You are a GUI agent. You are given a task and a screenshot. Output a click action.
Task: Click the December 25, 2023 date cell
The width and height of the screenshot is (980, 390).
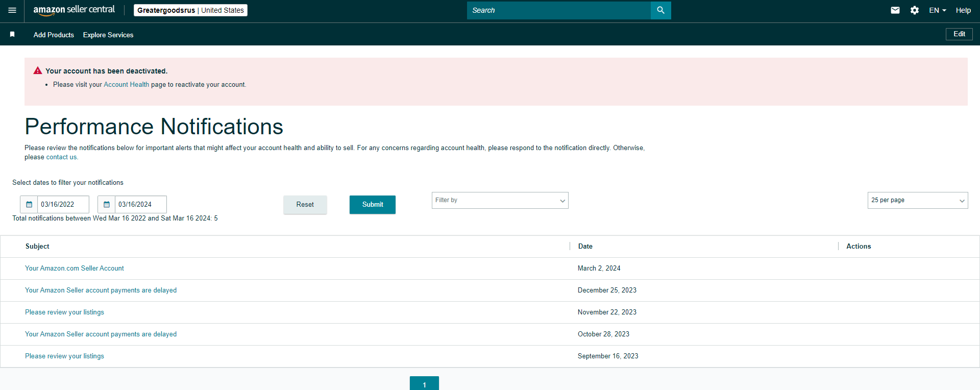pos(607,290)
